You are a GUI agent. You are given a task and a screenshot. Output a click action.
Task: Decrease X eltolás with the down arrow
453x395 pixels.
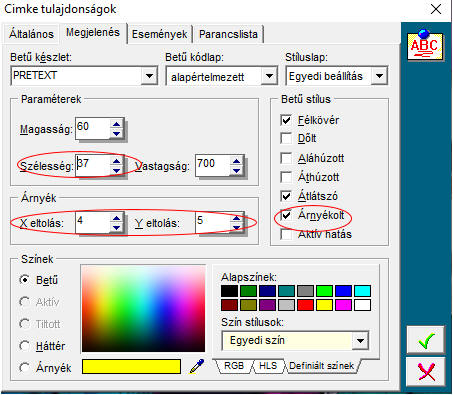(x=116, y=227)
